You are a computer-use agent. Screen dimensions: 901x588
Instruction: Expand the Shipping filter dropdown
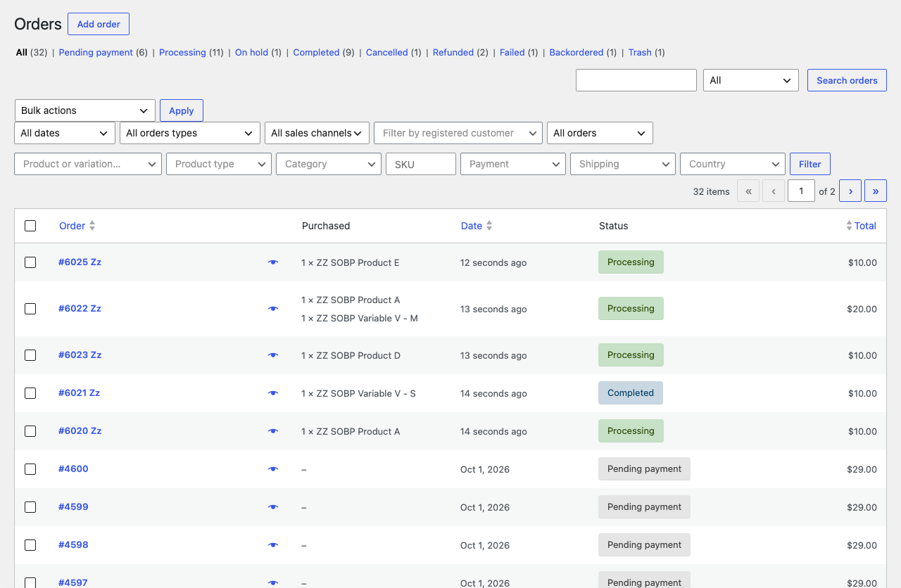[x=623, y=164]
